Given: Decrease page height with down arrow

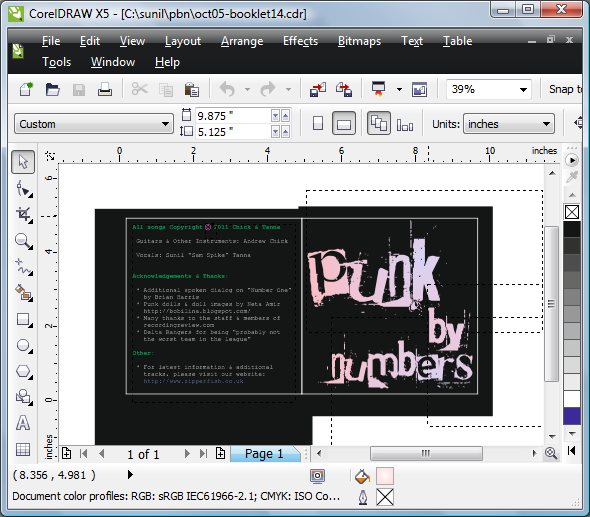Looking at the screenshot, I should click(276, 132).
